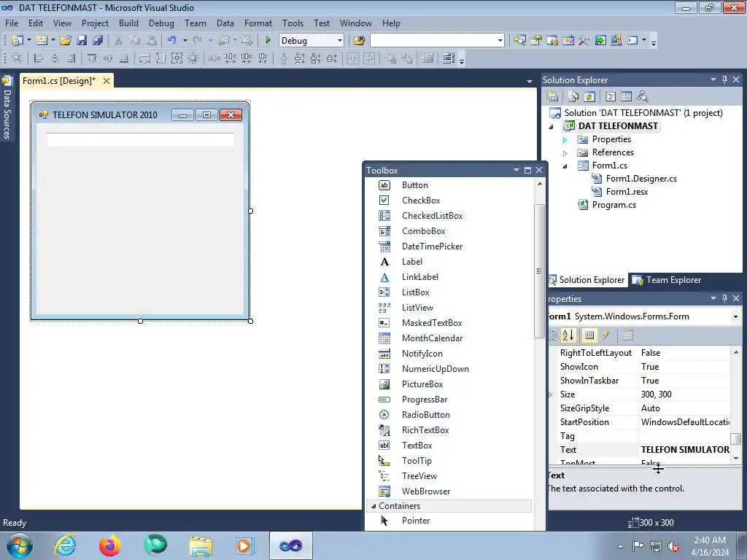Open Windows Explorer folder on taskbar
The width and height of the screenshot is (747, 560).
(x=201, y=545)
